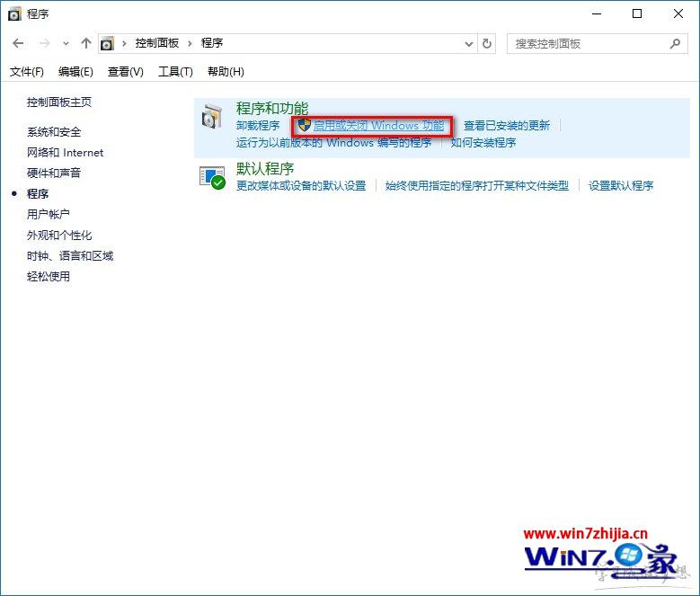Click 设置默认程序 link
This screenshot has width=700, height=596.
[621, 186]
